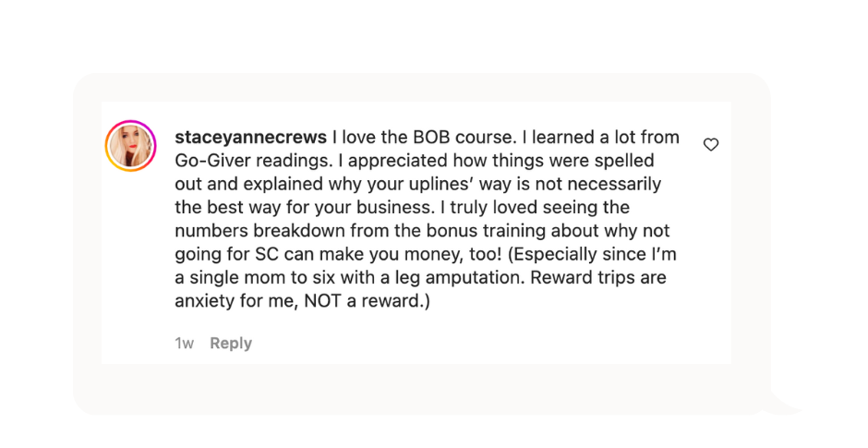The width and height of the screenshot is (868, 448).
Task: Like the comment with the heart icon
Action: [710, 145]
